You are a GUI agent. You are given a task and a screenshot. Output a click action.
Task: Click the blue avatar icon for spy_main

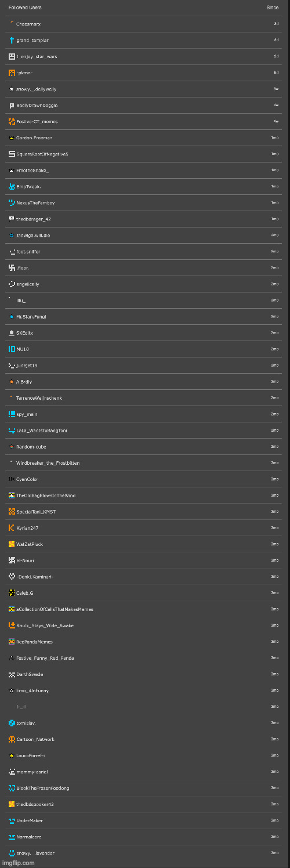[x=12, y=414]
